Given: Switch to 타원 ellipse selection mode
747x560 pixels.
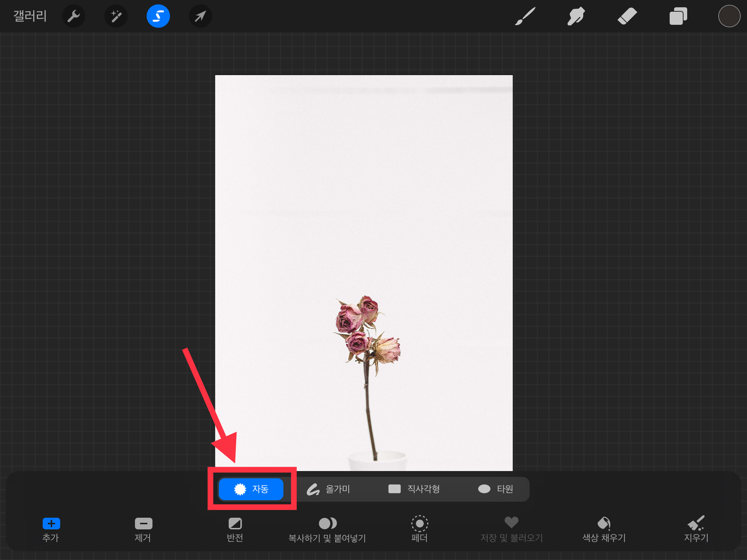Looking at the screenshot, I should click(496, 489).
